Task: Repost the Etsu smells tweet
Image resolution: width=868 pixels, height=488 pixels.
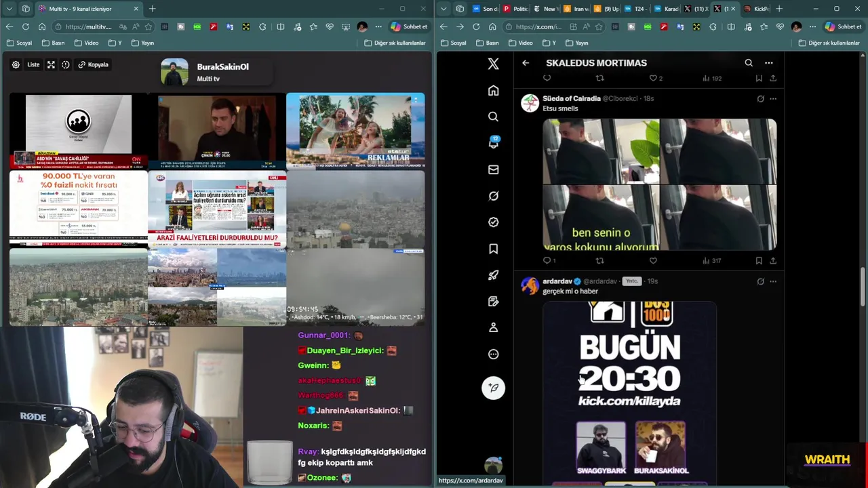Action: pyautogui.click(x=599, y=260)
